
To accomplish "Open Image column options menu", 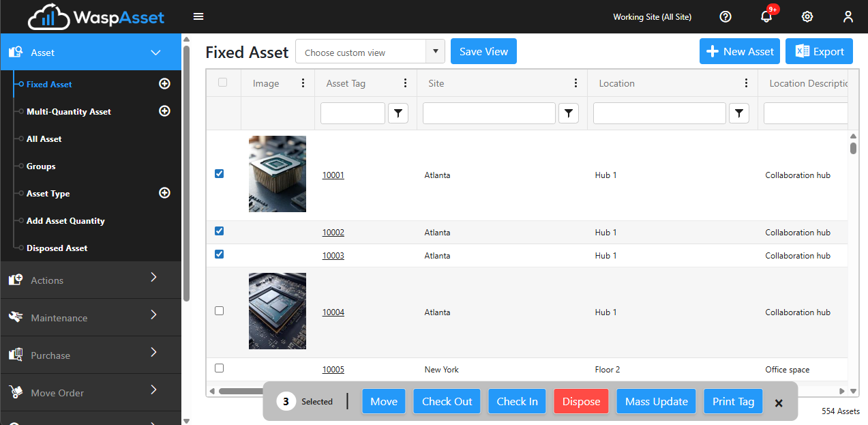I will (303, 83).
